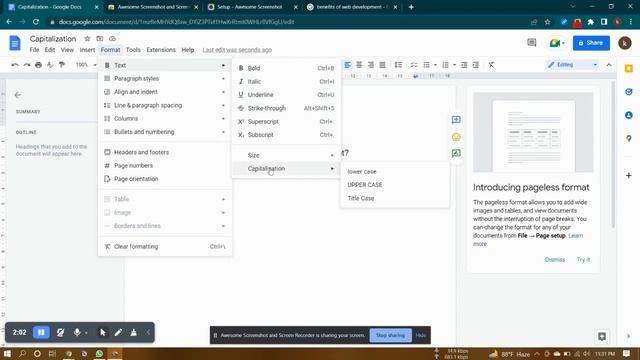Click the add comment side icon
640x360 pixels.
(x=456, y=120)
